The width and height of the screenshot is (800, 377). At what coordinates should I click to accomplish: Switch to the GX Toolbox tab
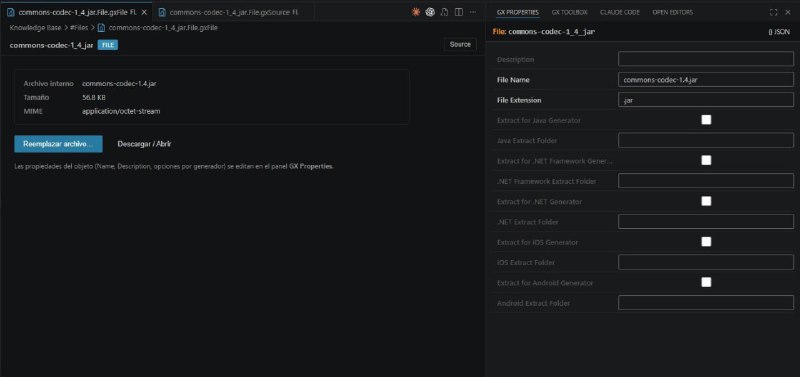pyautogui.click(x=569, y=12)
